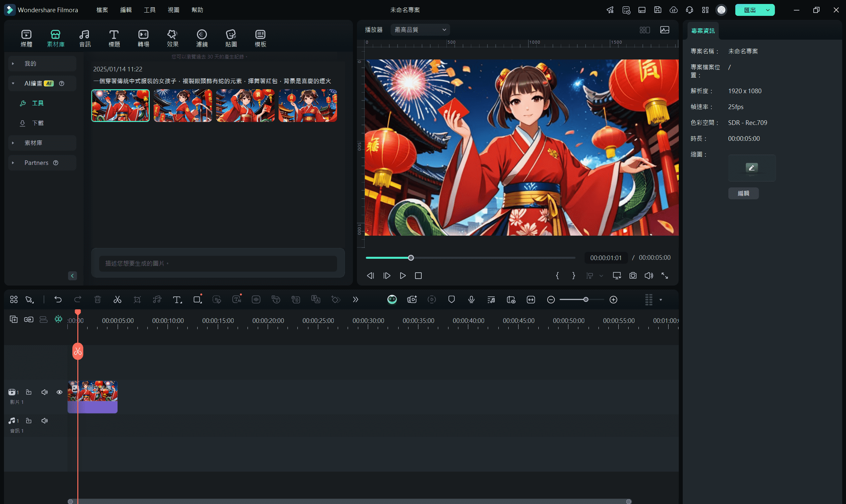Click the 匯出 export button
846x504 pixels.
click(x=750, y=10)
